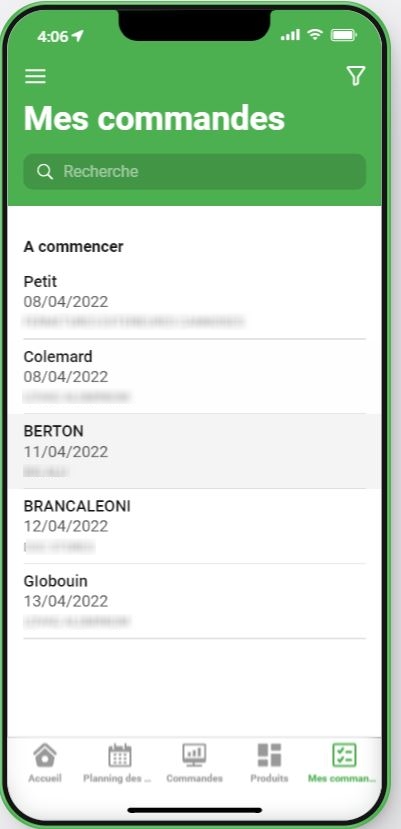
Task: Switch to the Produits tab label
Action: 269,778
